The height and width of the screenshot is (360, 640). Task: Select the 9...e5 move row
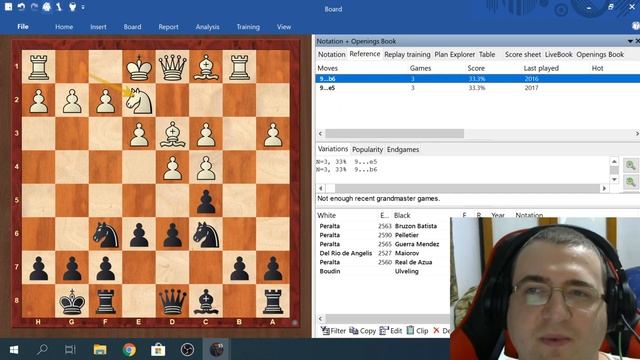pos(478,88)
